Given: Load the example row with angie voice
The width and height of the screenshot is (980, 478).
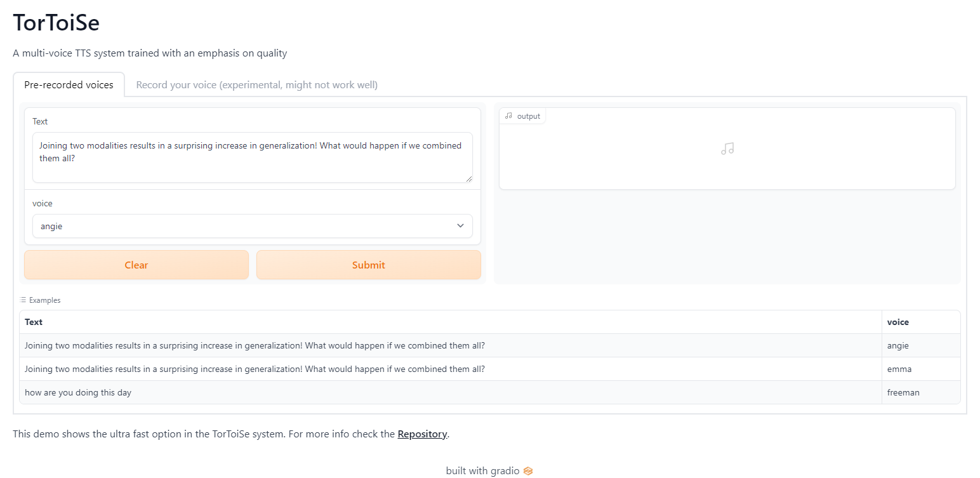Looking at the screenshot, I should coord(255,346).
